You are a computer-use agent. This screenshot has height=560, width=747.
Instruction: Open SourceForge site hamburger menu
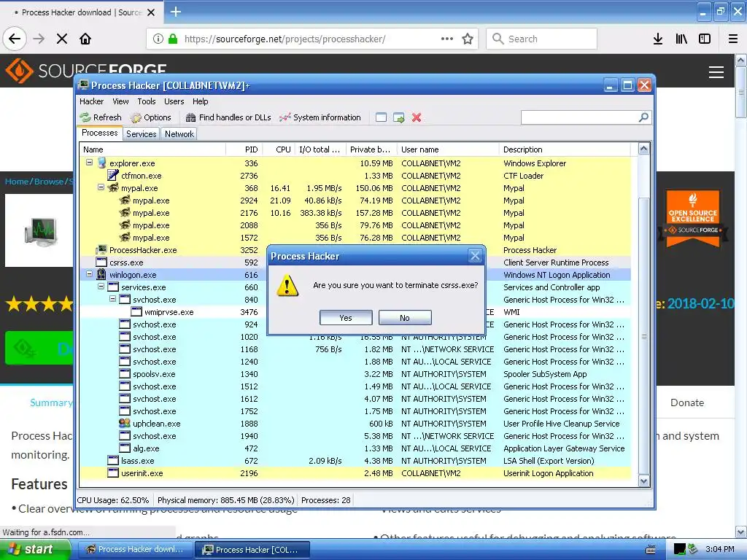716,72
